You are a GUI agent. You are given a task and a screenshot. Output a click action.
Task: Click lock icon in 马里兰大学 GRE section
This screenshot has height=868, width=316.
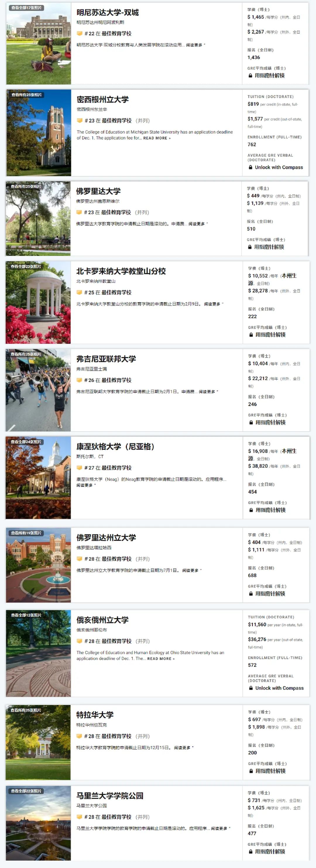click(251, 851)
